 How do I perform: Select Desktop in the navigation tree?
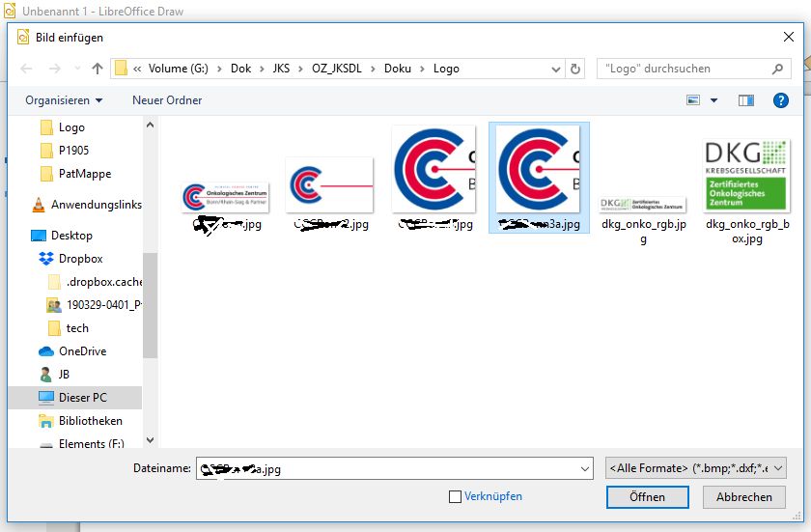62,236
